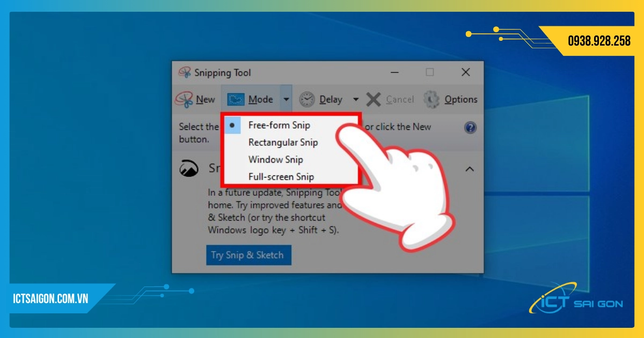Screen dimensions: 644x338
Task: Choose Window Snip from menu
Action: point(290,159)
